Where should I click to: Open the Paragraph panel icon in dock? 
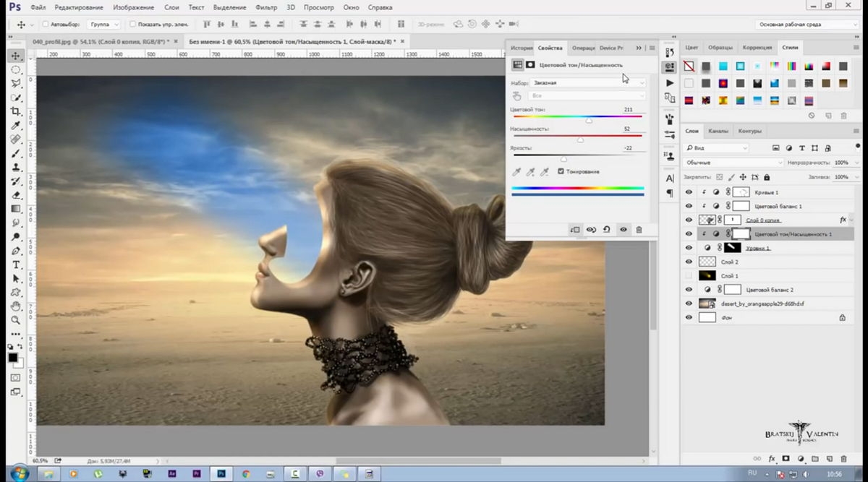[x=670, y=193]
